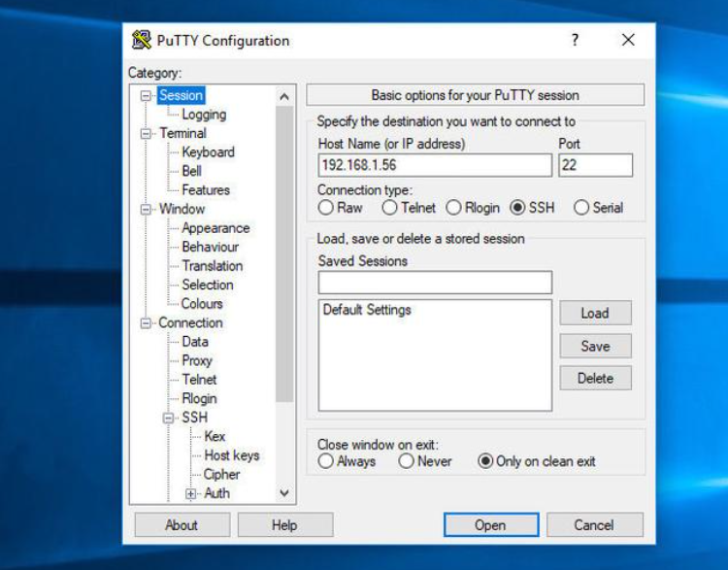Screen dimensions: 728x570
Task: Open Colours settings category
Action: pos(202,304)
